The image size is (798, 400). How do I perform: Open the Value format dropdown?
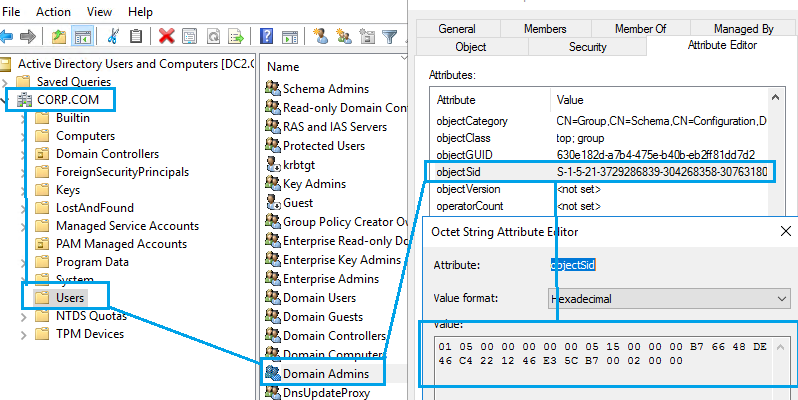pos(670,297)
